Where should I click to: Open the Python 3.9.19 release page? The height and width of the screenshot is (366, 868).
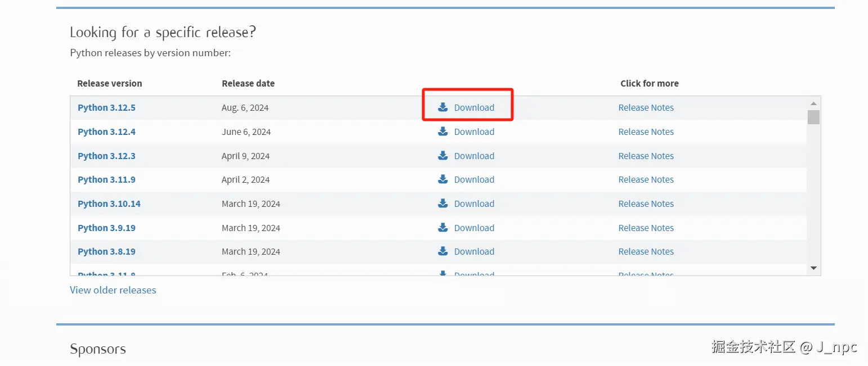tap(106, 228)
